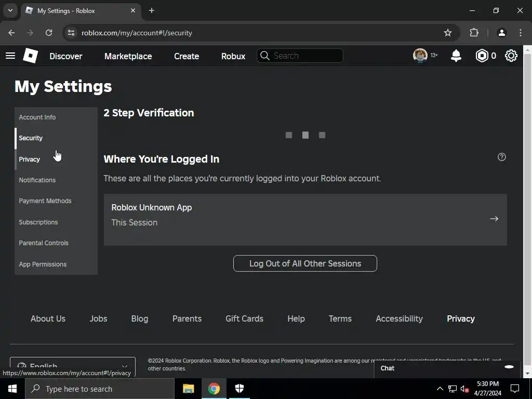Open the About Us footer link
Image resolution: width=532 pixels, height=399 pixels.
point(48,318)
